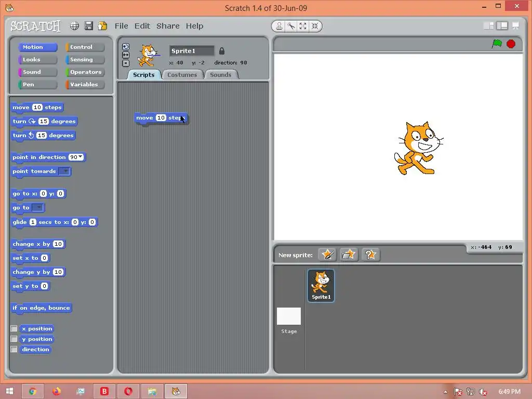Switch to small stage mode
The width and height of the screenshot is (532, 399).
point(488,26)
